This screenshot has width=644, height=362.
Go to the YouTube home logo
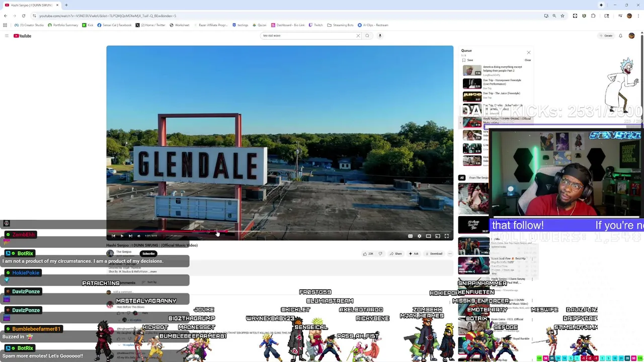pos(23,36)
